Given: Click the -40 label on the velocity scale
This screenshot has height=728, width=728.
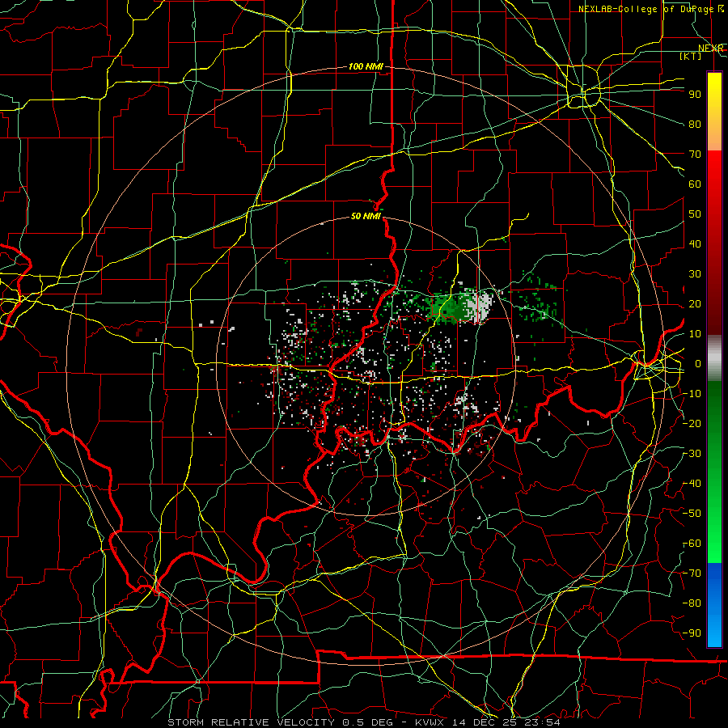Looking at the screenshot, I should [x=692, y=484].
